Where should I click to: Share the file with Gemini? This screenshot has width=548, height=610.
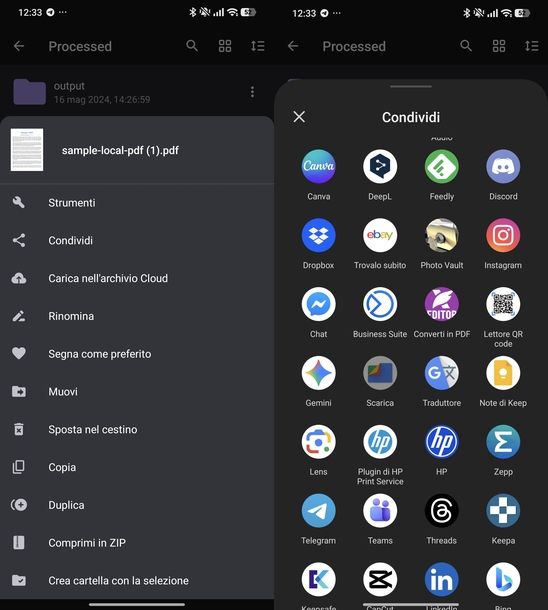(x=319, y=373)
